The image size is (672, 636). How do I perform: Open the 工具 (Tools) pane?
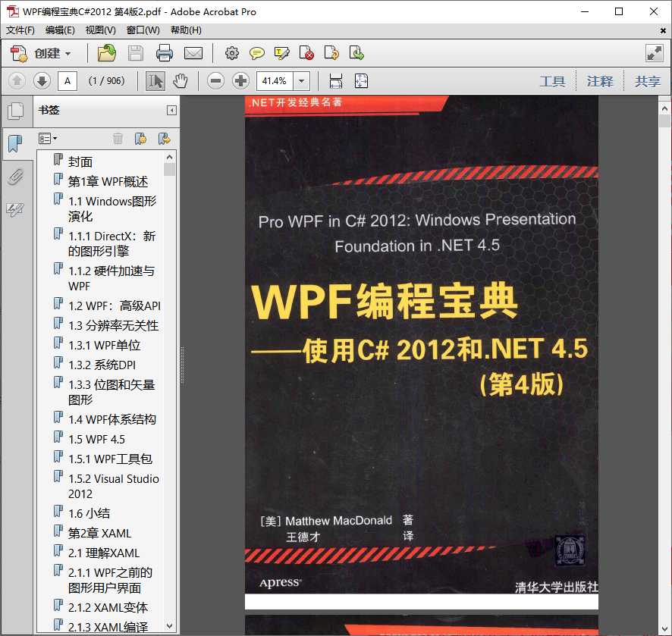click(552, 81)
